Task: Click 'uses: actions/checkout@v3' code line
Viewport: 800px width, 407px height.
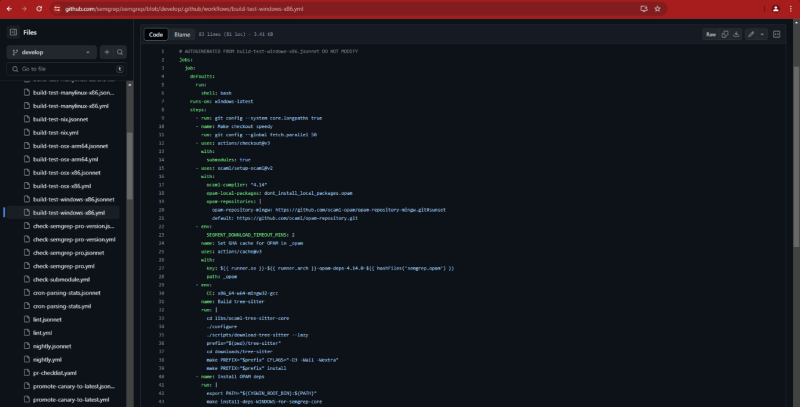Action: pyautogui.click(x=235, y=143)
